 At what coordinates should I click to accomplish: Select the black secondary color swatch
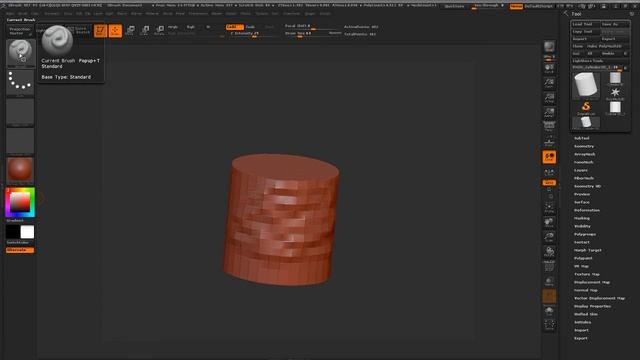click(x=12, y=232)
